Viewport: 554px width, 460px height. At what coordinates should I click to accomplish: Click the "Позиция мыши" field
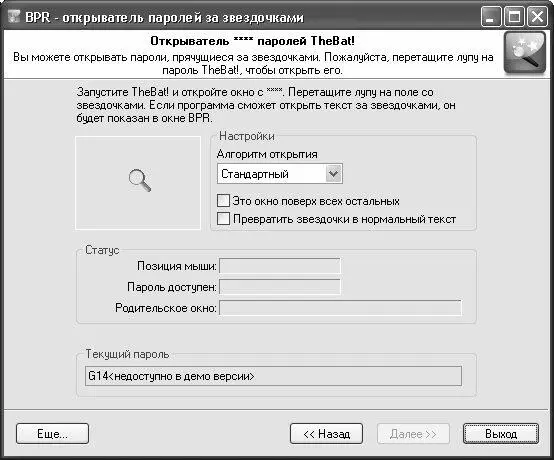click(280, 266)
